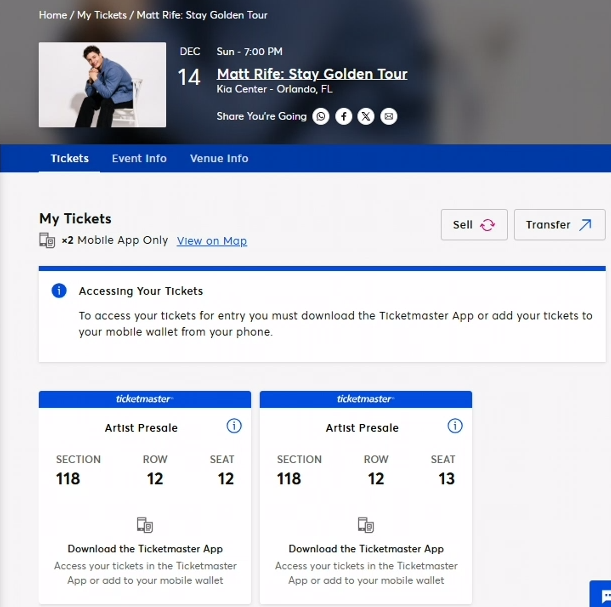
Task: Click section 118 on seat 12 ticket
Action: [68, 479]
